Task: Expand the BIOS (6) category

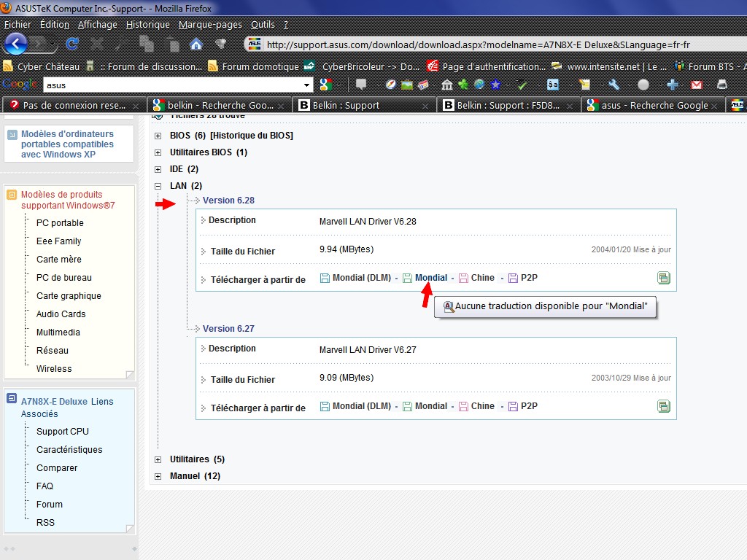Action: coord(158,136)
